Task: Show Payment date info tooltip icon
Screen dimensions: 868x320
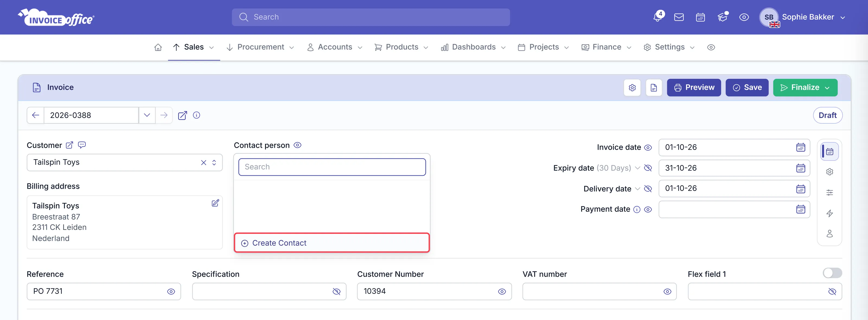Action: (637, 210)
